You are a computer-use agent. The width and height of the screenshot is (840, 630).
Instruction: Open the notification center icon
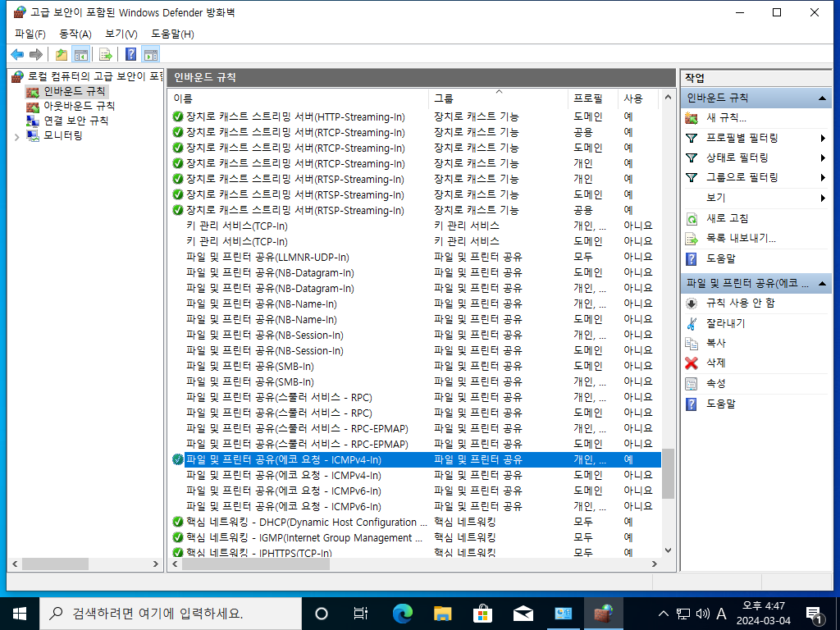[x=814, y=614]
